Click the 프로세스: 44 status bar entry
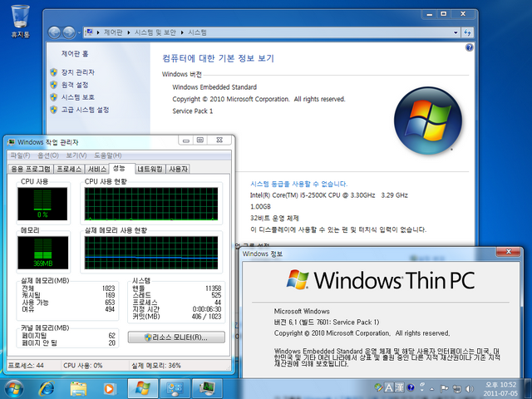532x399 pixels. tap(27, 366)
